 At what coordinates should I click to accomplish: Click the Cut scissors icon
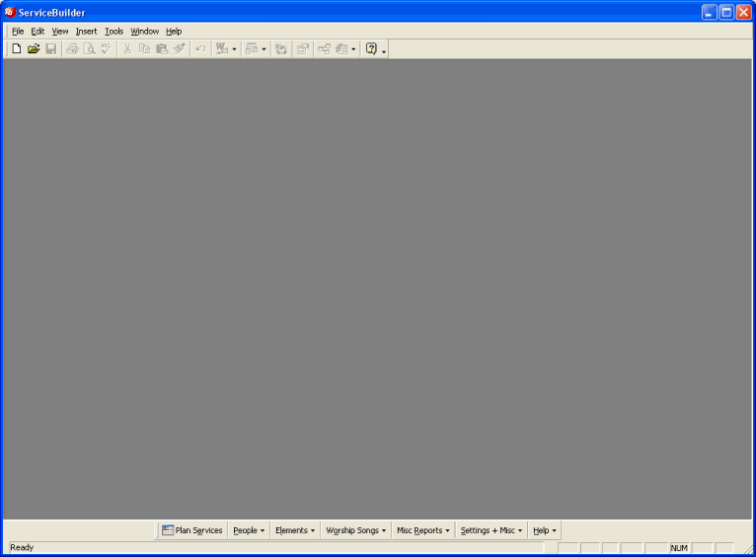tap(126, 48)
